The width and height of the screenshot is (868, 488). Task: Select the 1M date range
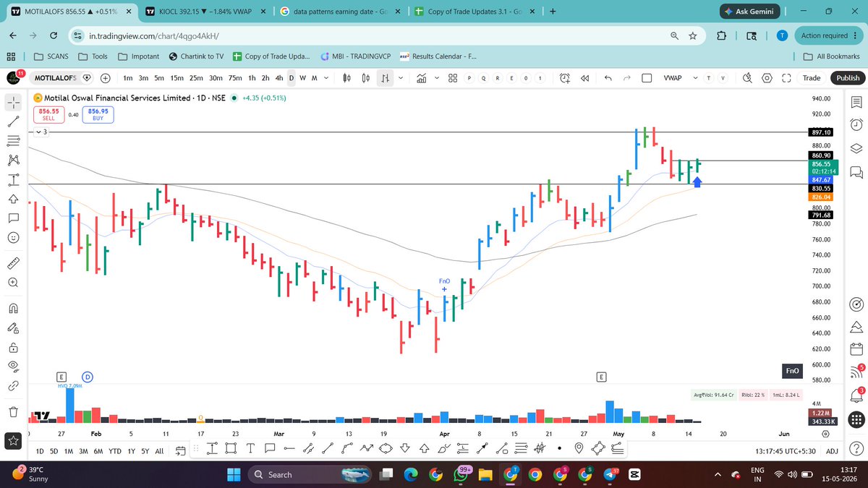pos(69,450)
